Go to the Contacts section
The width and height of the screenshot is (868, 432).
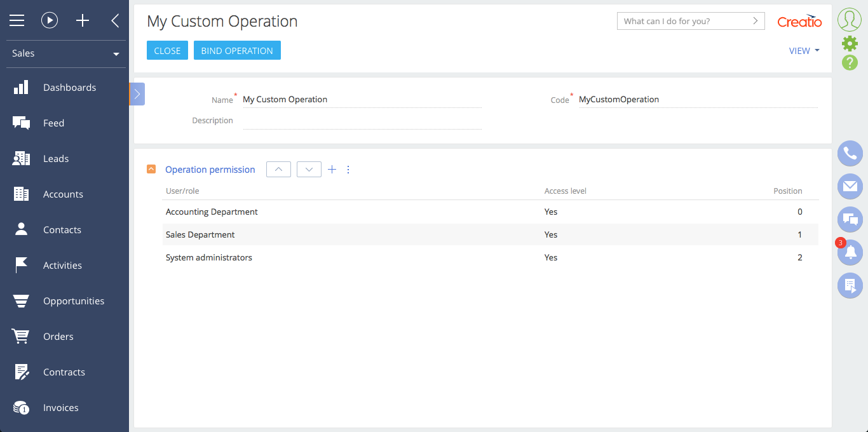coord(62,230)
